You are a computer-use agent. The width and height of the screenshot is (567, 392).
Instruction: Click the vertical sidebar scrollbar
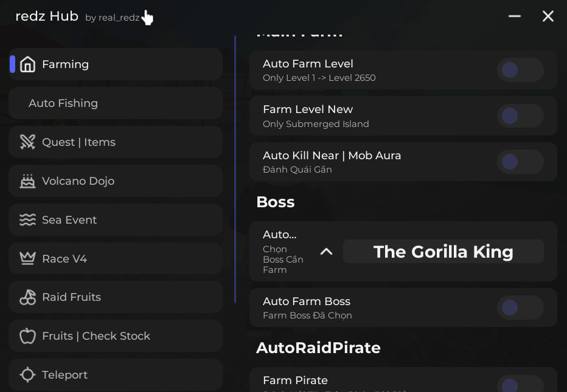pos(235,169)
